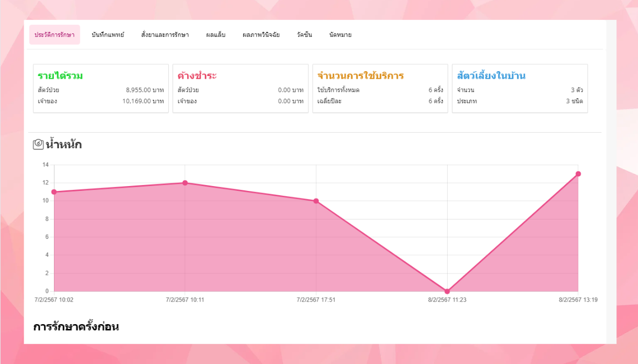Click the chart point at 7/2/2567 10:11
This screenshot has height=364, width=638.
click(x=185, y=183)
